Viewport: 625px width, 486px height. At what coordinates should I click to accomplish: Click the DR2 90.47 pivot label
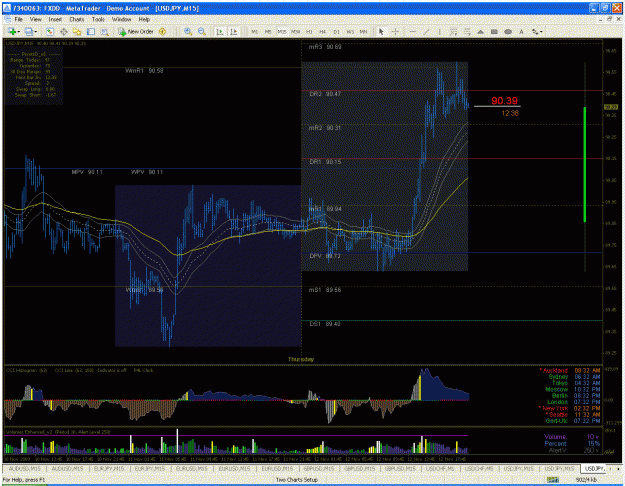pos(325,94)
